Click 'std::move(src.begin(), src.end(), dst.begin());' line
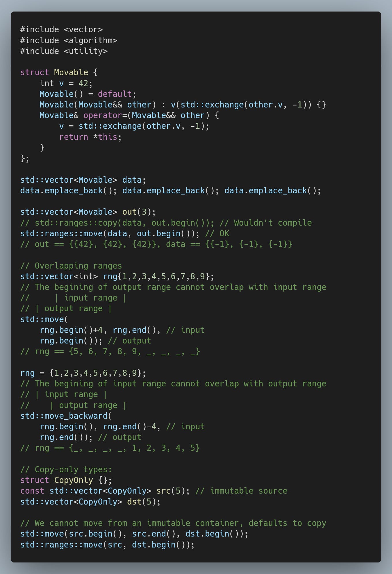This screenshot has height=574, width=392. click(134, 534)
